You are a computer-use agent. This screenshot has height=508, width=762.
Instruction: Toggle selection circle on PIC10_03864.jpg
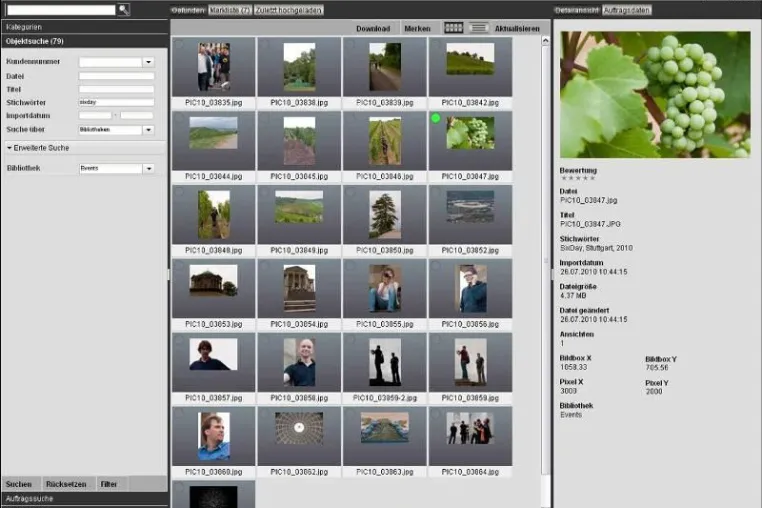click(436, 414)
